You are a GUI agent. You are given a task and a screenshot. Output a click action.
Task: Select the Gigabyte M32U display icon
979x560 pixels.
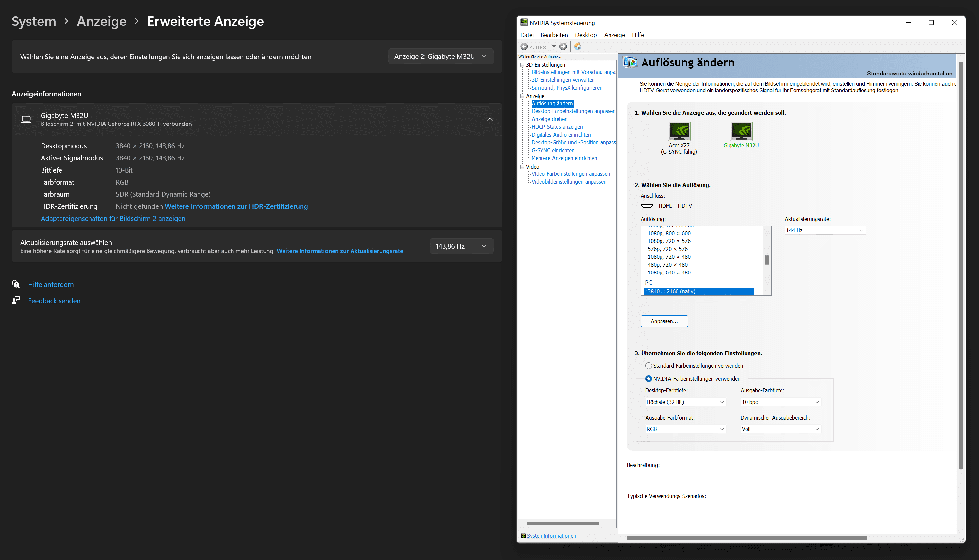point(741,131)
